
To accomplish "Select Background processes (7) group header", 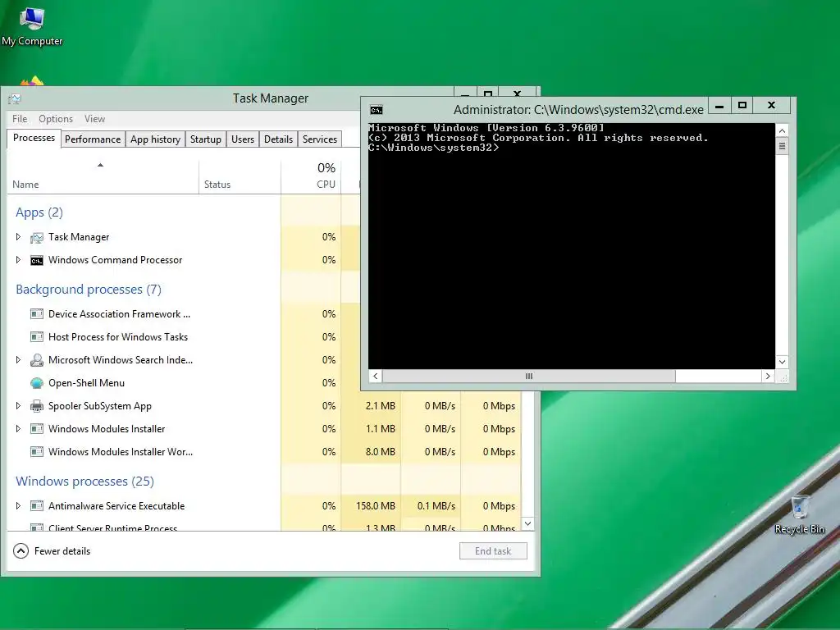I will click(x=89, y=290).
